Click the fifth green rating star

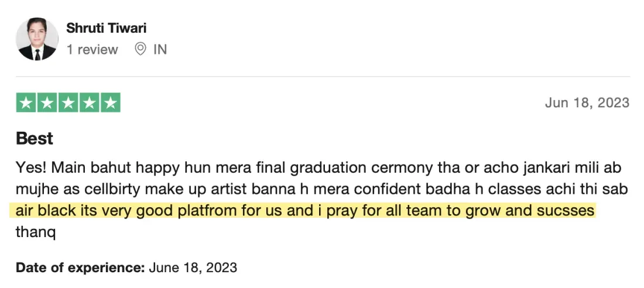tap(111, 102)
